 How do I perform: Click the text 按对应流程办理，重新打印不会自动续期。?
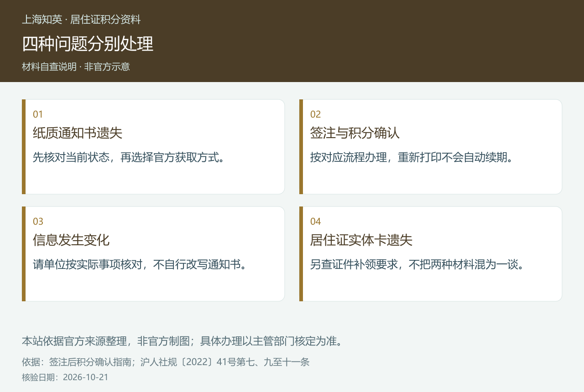pos(412,157)
